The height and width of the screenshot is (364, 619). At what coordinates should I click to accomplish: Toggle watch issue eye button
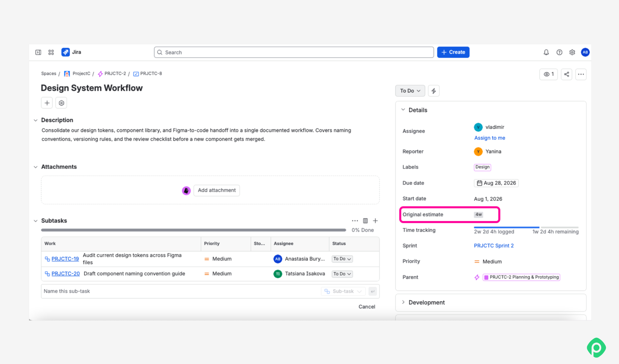pyautogui.click(x=549, y=74)
